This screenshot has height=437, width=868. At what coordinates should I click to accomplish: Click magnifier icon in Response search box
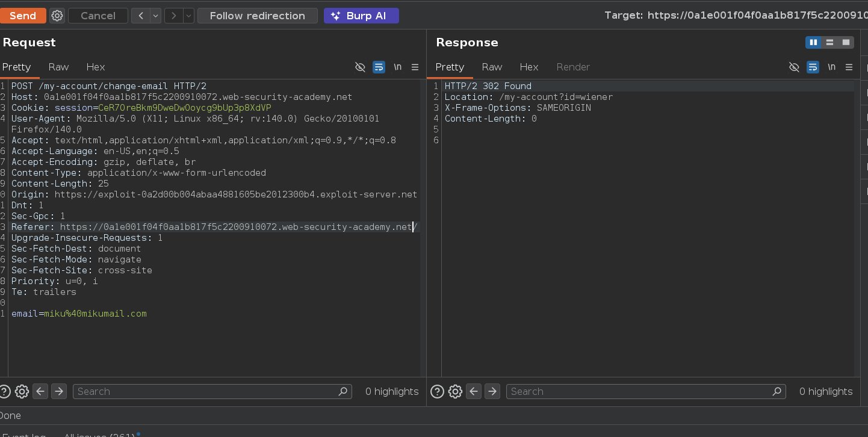tap(777, 391)
